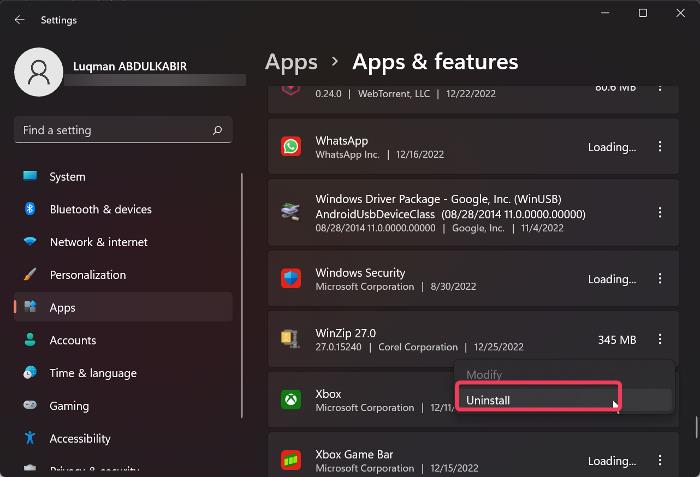Click the sidebar navigation scrollbar
This screenshot has height=477, width=700.
point(242,295)
